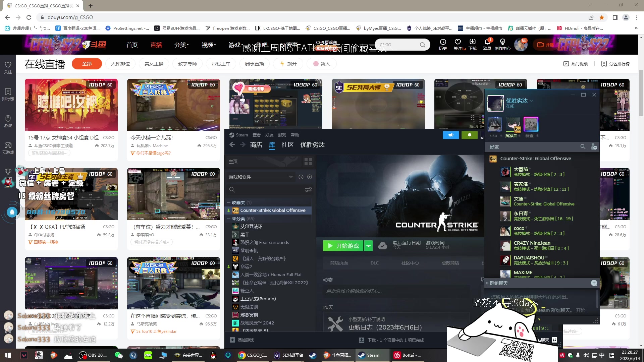
Task: Click the add-friend icon in Steam friends list
Action: click(594, 147)
